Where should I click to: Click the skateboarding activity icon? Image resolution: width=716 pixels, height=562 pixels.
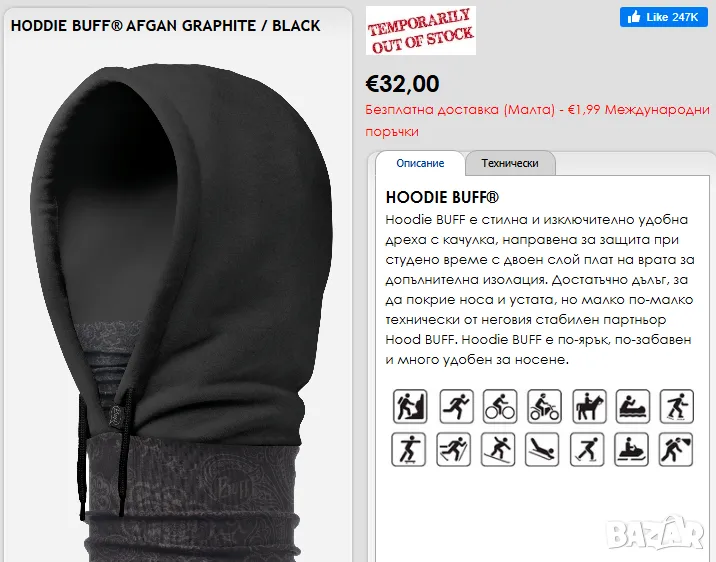(x=408, y=449)
